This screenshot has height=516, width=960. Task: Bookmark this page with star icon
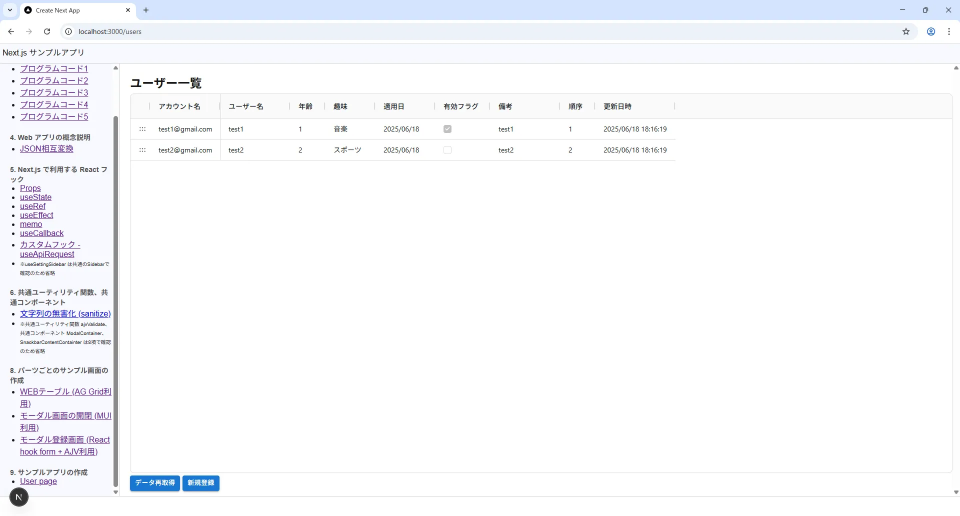[x=906, y=31]
